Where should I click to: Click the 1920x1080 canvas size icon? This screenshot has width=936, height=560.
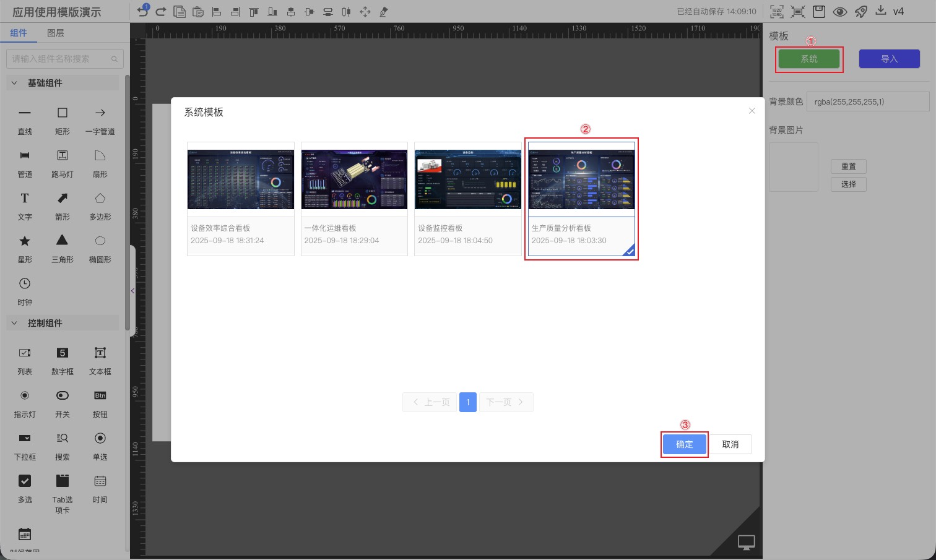[x=777, y=12]
